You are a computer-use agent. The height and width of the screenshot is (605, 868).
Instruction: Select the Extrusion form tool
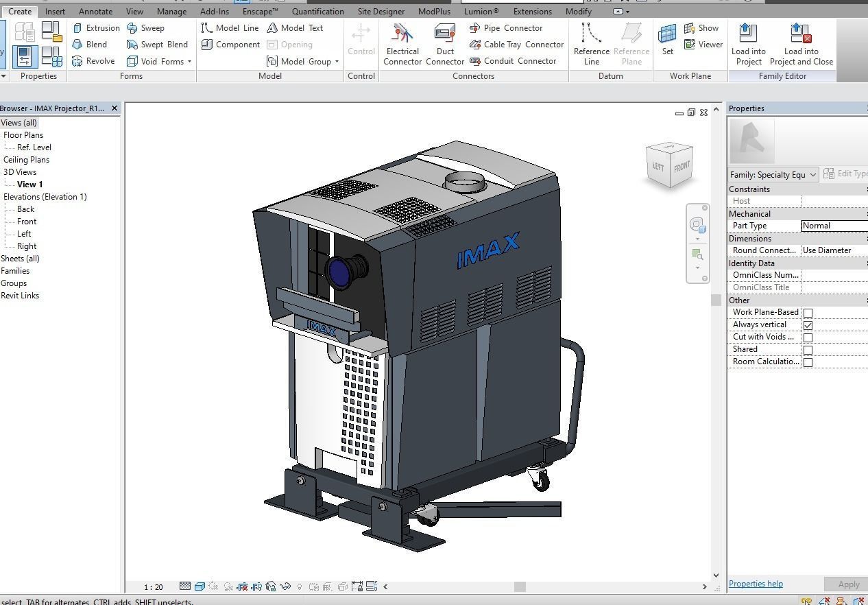(x=96, y=28)
